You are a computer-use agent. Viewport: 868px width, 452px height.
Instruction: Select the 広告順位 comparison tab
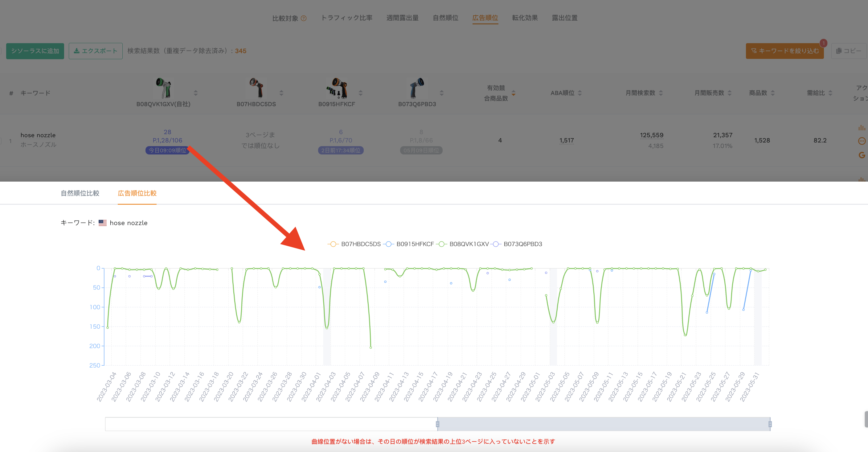tap(485, 18)
